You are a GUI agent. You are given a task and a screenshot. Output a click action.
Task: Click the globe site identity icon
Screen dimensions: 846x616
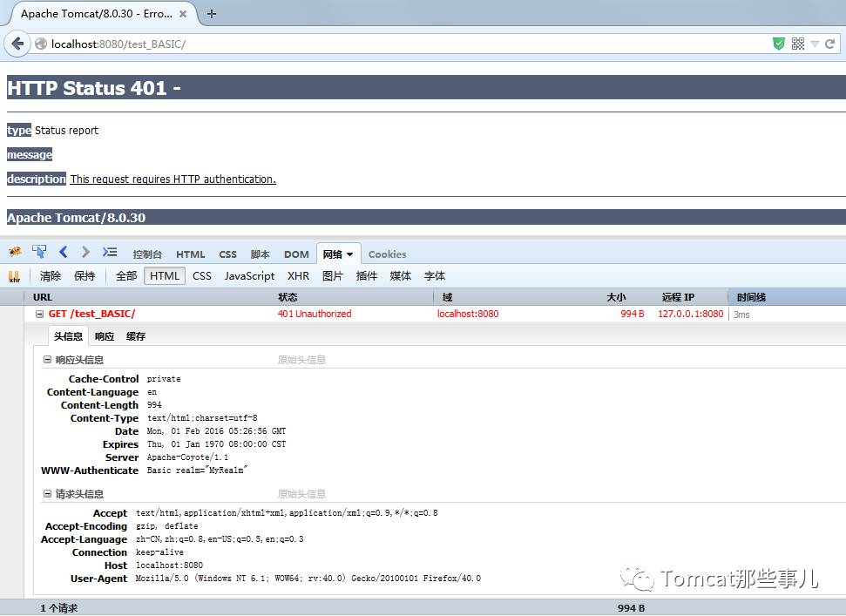click(40, 44)
